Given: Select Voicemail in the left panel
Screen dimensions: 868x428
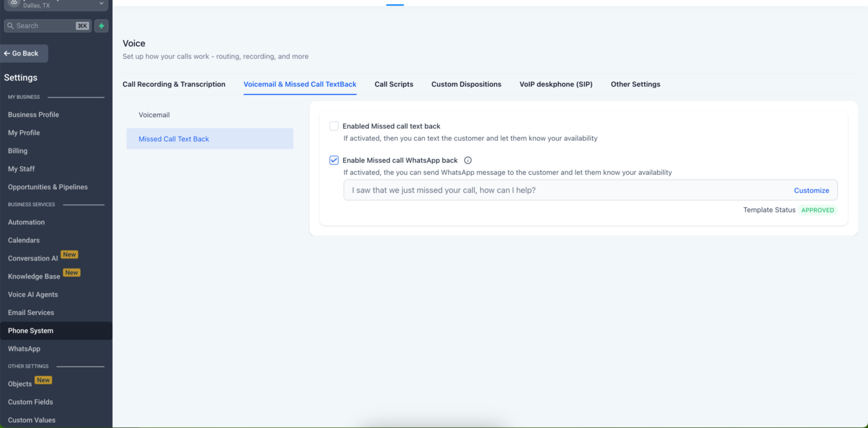Looking at the screenshot, I should tap(154, 114).
